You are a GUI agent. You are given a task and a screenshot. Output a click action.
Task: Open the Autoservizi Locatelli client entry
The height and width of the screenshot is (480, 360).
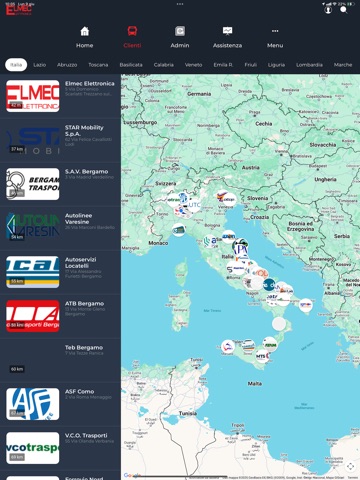pos(60,272)
